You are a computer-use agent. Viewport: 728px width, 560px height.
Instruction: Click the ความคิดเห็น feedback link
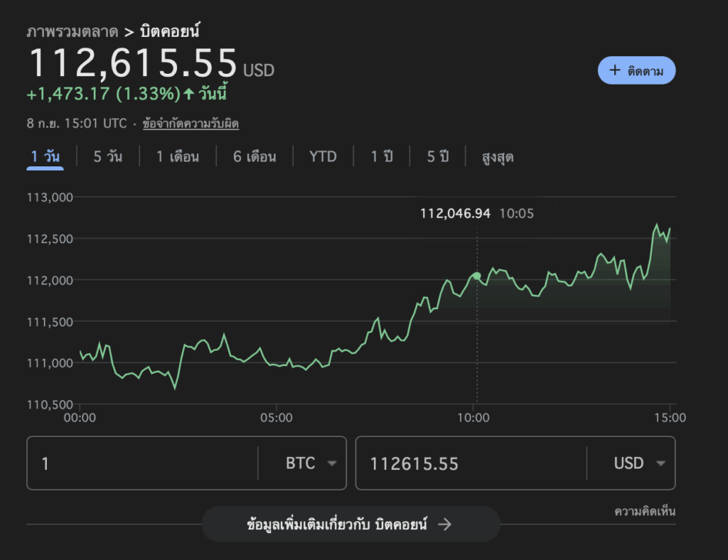click(x=645, y=512)
